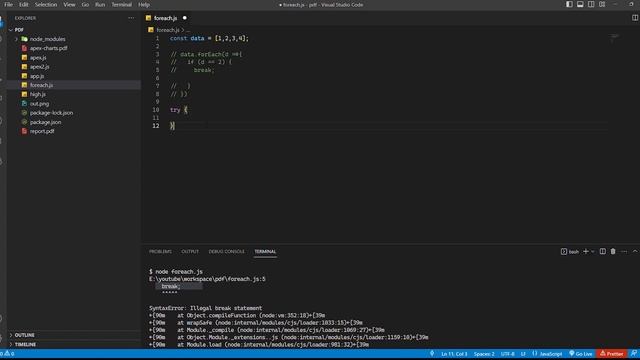Click the EXPLORER panel title
The width and height of the screenshot is (640, 360).
25,18
